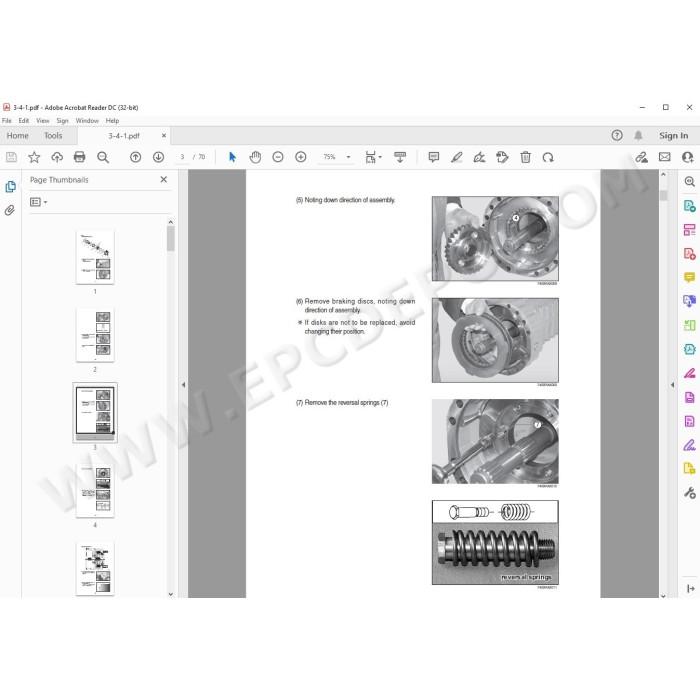The image size is (700, 700).
Task: Click the Sign In button
Action: pos(673,135)
